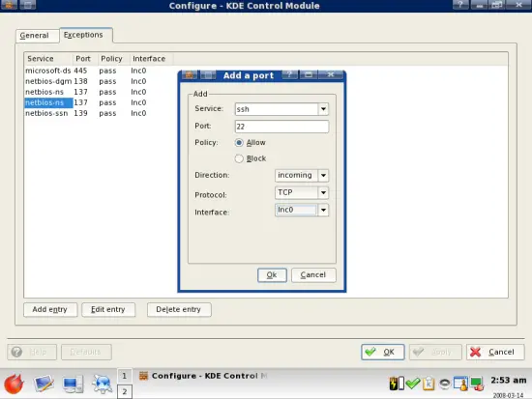This screenshot has height=399, width=532.
Task: Click the green network monitor tray icon
Action: pyautogui.click(x=477, y=384)
